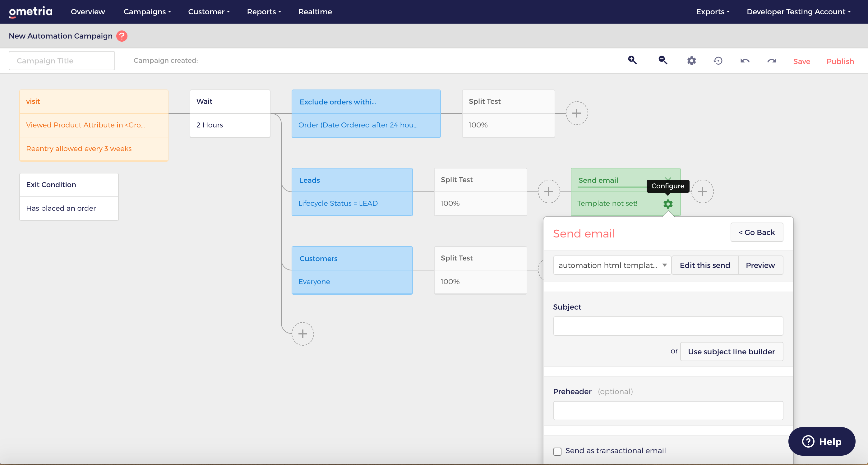868x465 pixels.
Task: Focus the Campaign Title field
Action: pos(62,61)
